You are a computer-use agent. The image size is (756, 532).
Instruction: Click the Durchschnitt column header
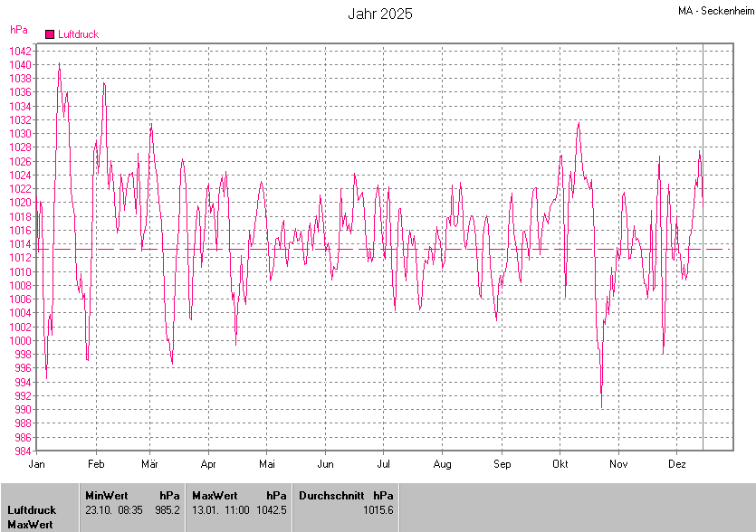330,496
